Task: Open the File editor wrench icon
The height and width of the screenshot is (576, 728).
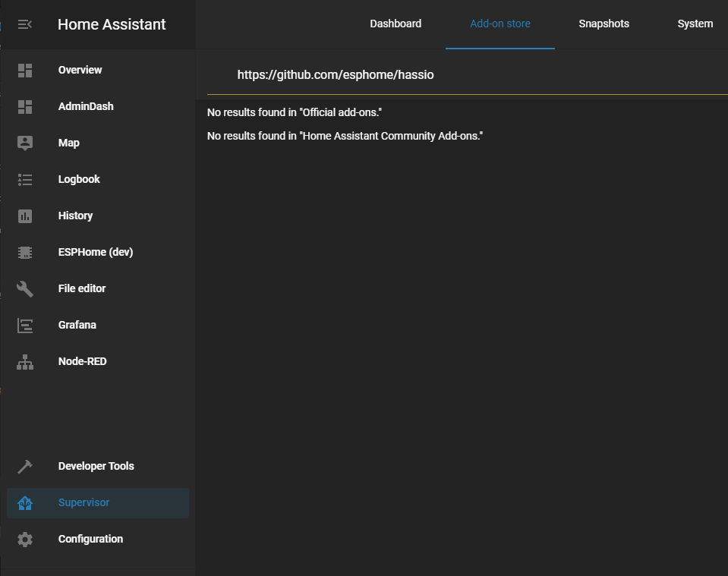Action: coord(25,288)
